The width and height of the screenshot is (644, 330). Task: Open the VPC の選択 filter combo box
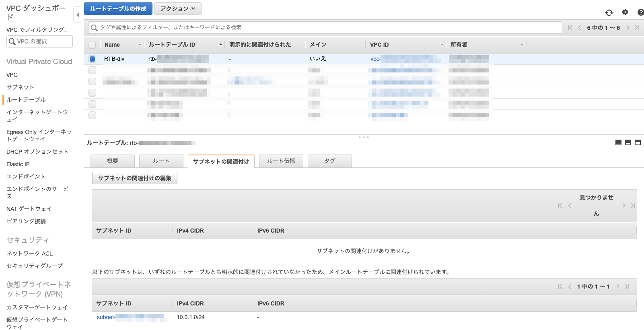(39, 41)
